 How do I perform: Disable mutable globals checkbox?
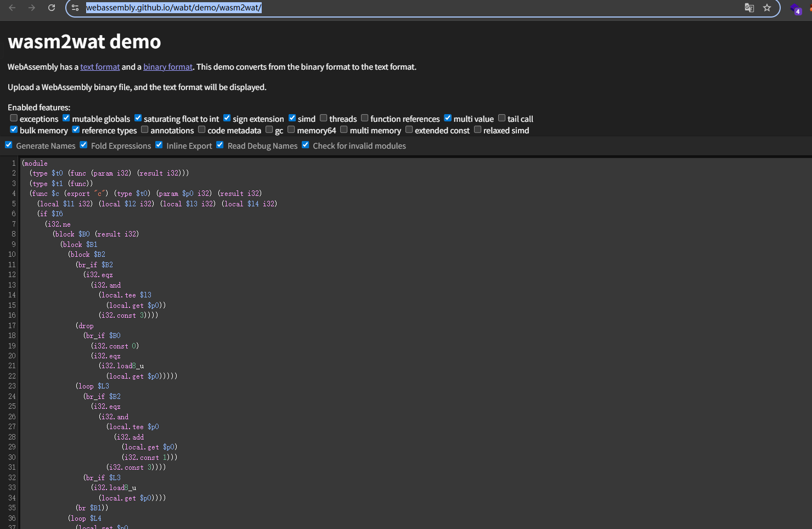[66, 118]
